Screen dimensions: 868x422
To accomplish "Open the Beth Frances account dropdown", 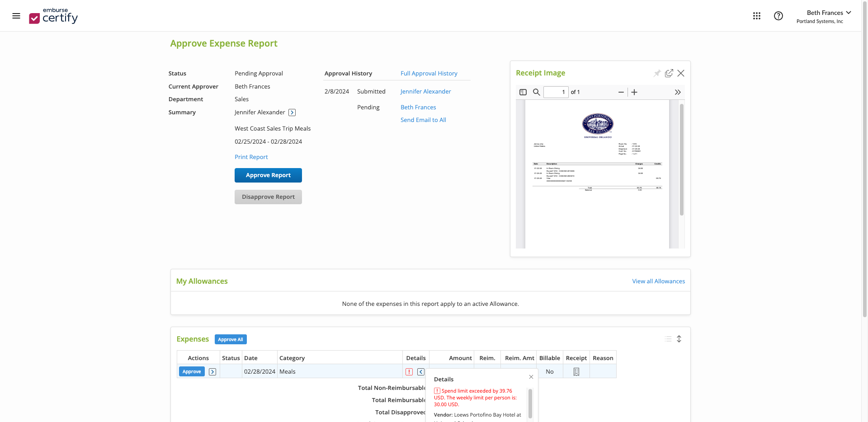I will [x=829, y=13].
